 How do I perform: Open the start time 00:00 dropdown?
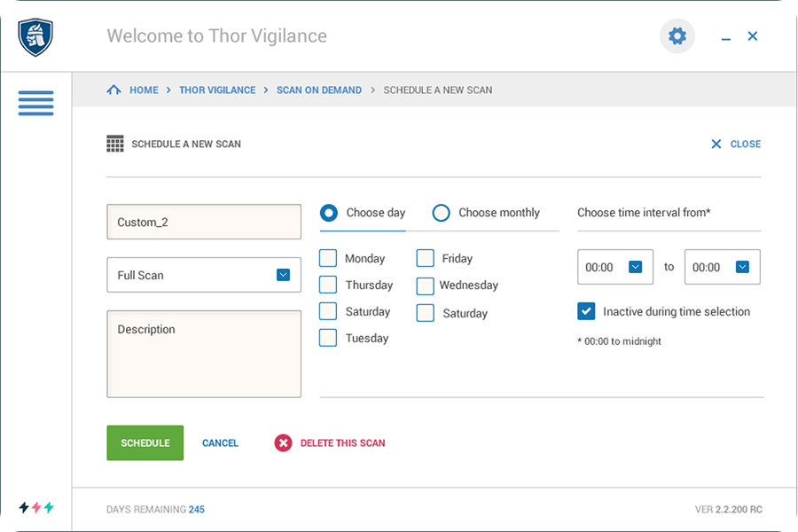[x=614, y=267]
